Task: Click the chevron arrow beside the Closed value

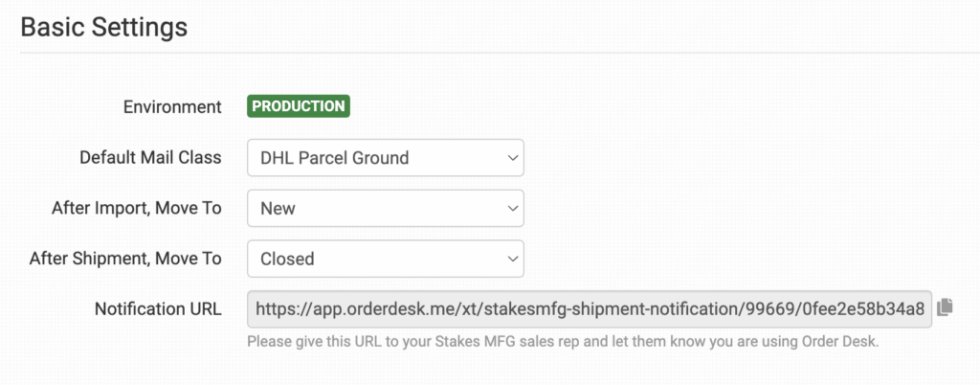Action: tap(509, 259)
